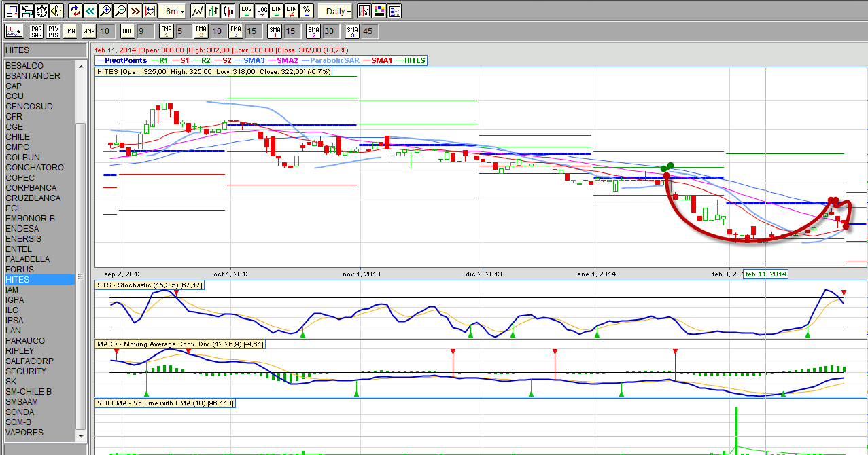The width and height of the screenshot is (868, 455).
Task: Switch to candlestick chart style
Action: click(x=229, y=11)
